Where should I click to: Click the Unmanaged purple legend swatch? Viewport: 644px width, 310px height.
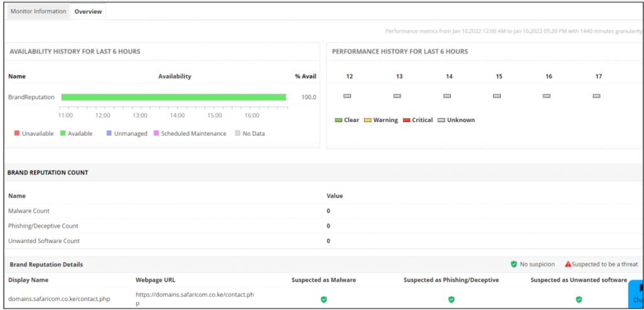coord(109,133)
